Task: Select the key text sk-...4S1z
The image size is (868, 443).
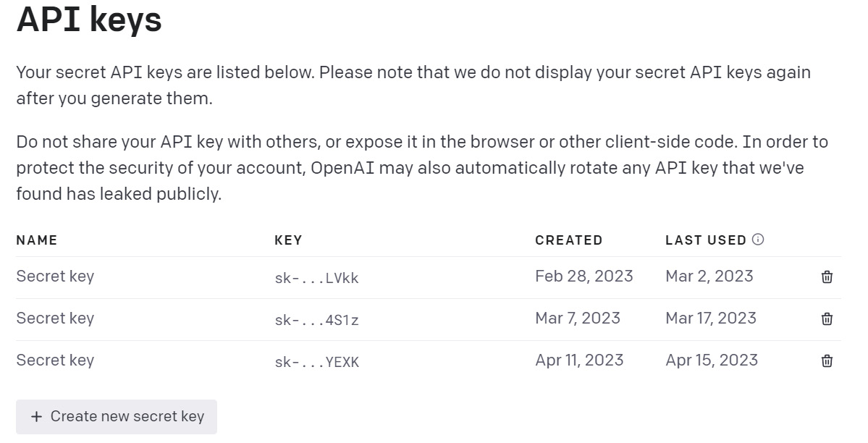Action: (x=316, y=320)
